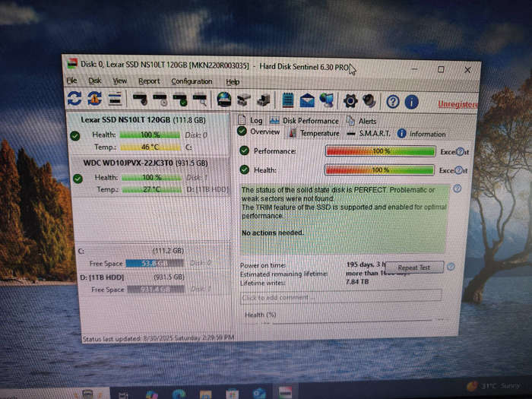Switch to the Disk Performance tab
Image resolution: width=532 pixels, height=399 pixels.
coord(304,120)
